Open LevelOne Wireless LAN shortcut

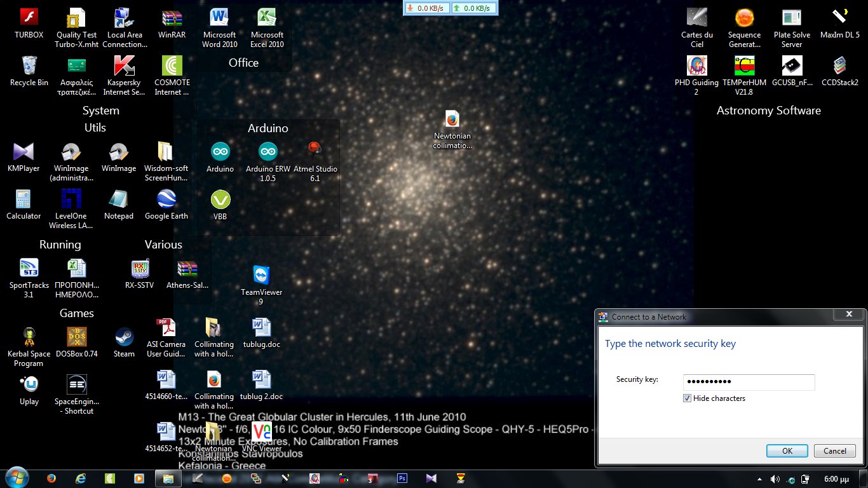click(x=71, y=209)
